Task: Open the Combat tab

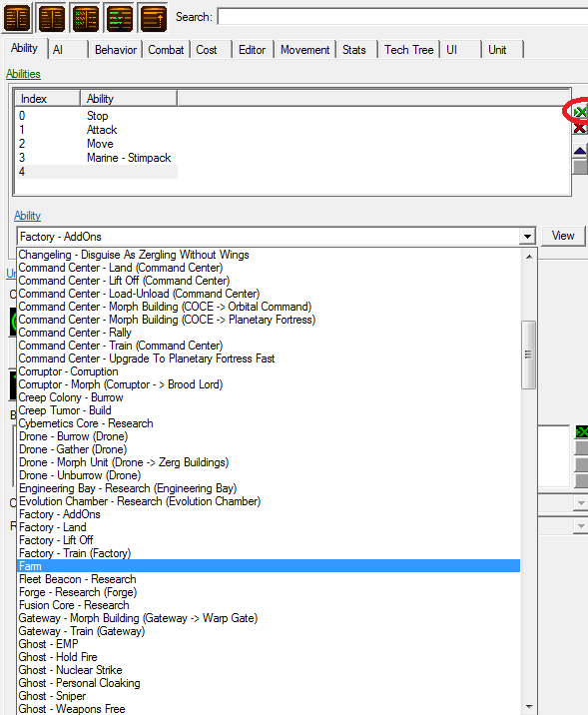Action: tap(166, 50)
